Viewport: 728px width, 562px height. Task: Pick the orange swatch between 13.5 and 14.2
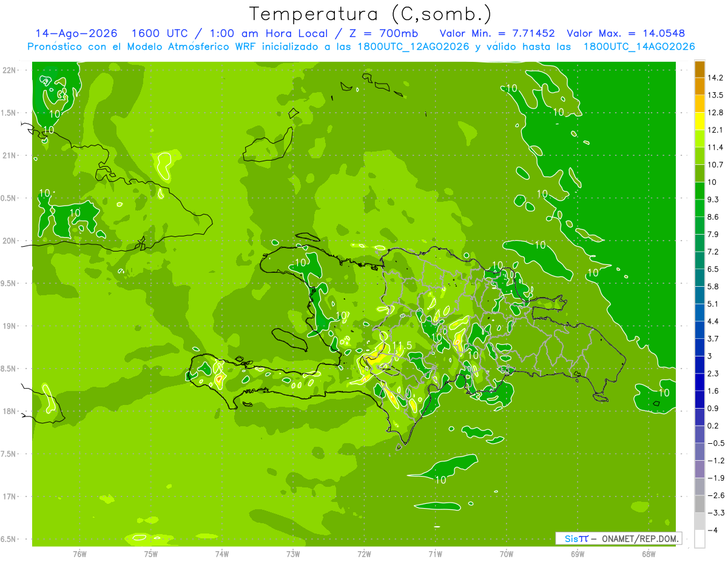tap(699, 87)
